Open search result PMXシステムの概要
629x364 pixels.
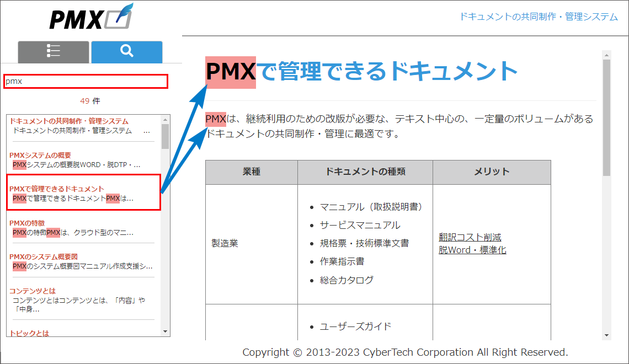click(40, 155)
